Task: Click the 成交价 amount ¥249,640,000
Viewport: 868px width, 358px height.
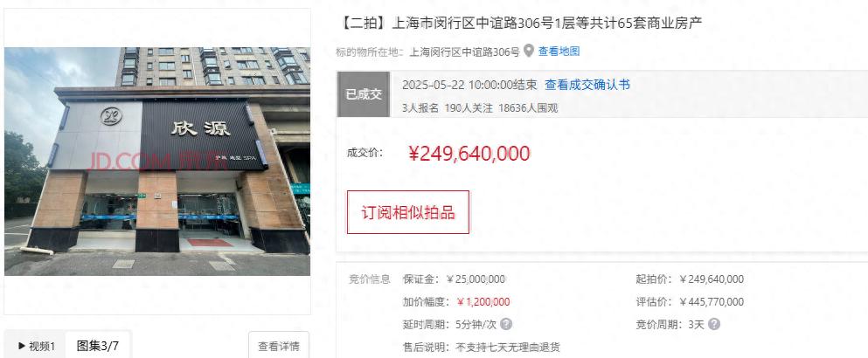Action: click(x=469, y=154)
